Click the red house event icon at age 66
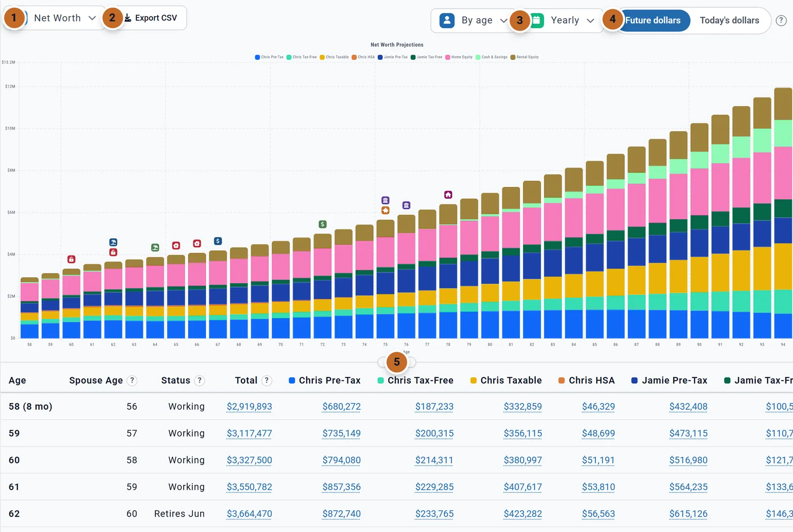Viewport: 793px width, 532px height. pyautogui.click(x=197, y=244)
